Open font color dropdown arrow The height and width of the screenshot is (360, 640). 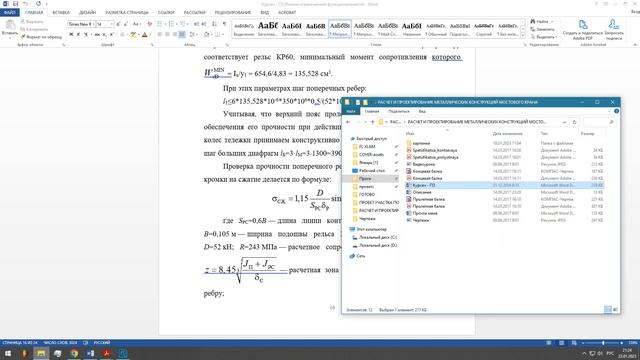coord(150,35)
